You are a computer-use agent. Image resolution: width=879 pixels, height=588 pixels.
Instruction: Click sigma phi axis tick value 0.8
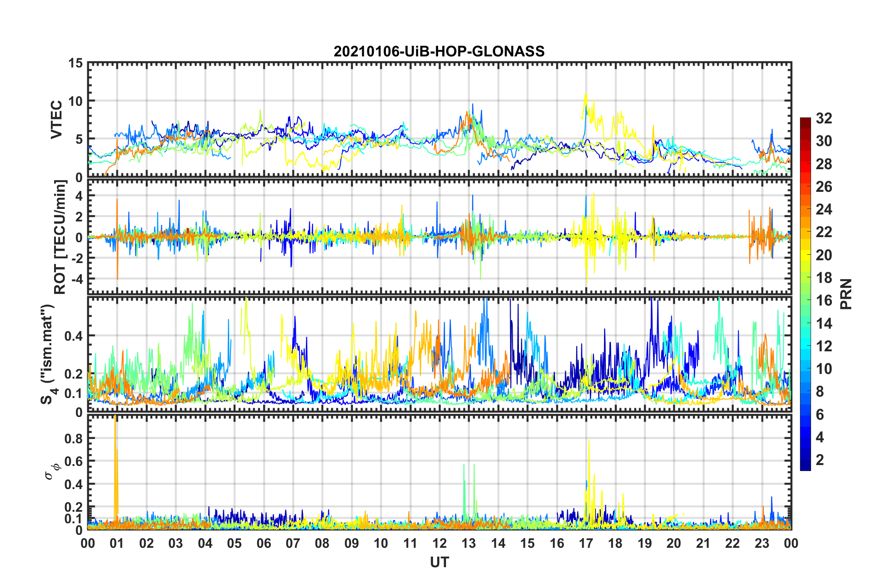74,438
